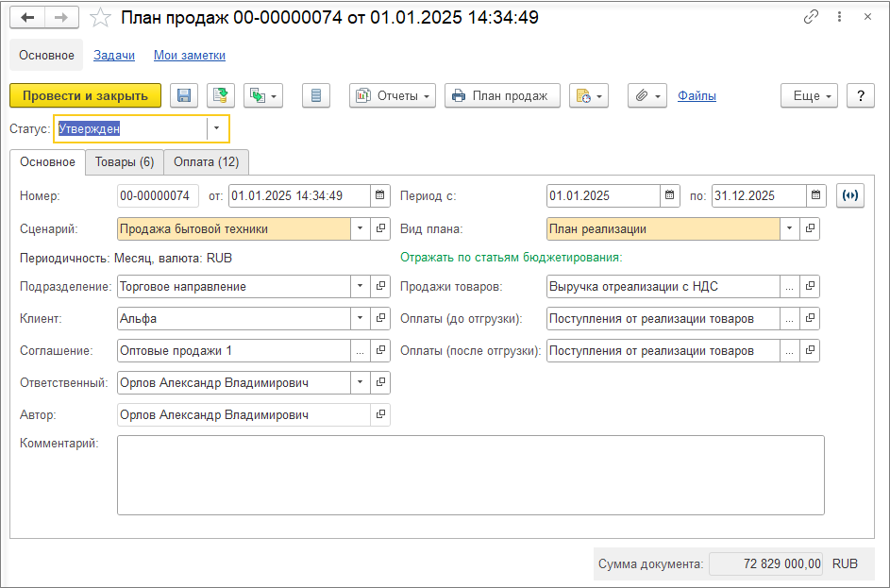890x588 pixels.
Task: Click the Статус field showing Утвержден
Action: click(132, 129)
